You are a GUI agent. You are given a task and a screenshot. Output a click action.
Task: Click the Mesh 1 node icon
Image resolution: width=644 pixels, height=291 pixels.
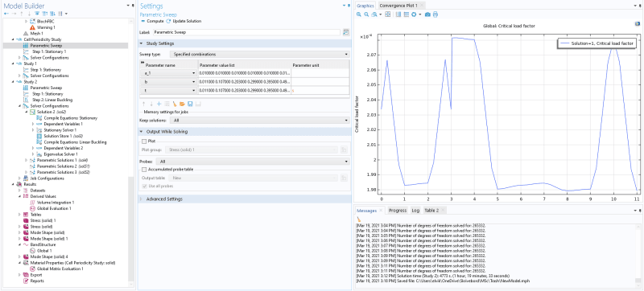(26, 34)
